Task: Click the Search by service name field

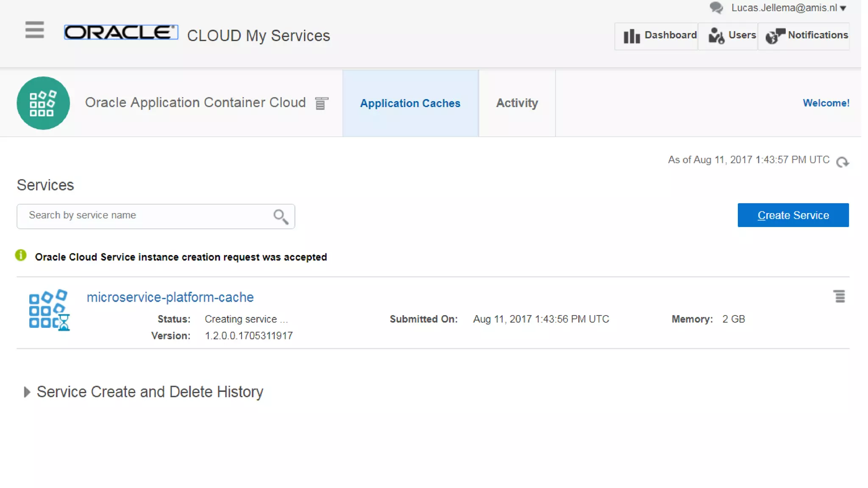Action: point(144,216)
